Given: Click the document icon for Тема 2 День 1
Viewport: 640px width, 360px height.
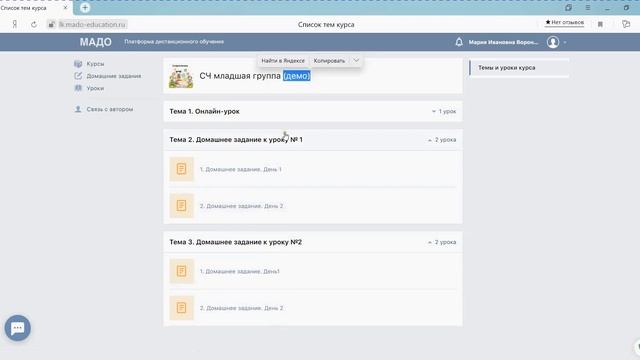Looking at the screenshot, I should pos(182,169).
